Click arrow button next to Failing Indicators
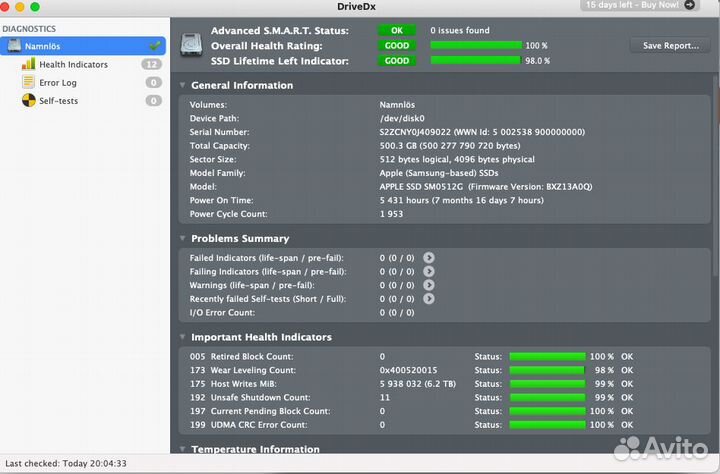Image resolution: width=720 pixels, height=474 pixels. (x=428, y=271)
